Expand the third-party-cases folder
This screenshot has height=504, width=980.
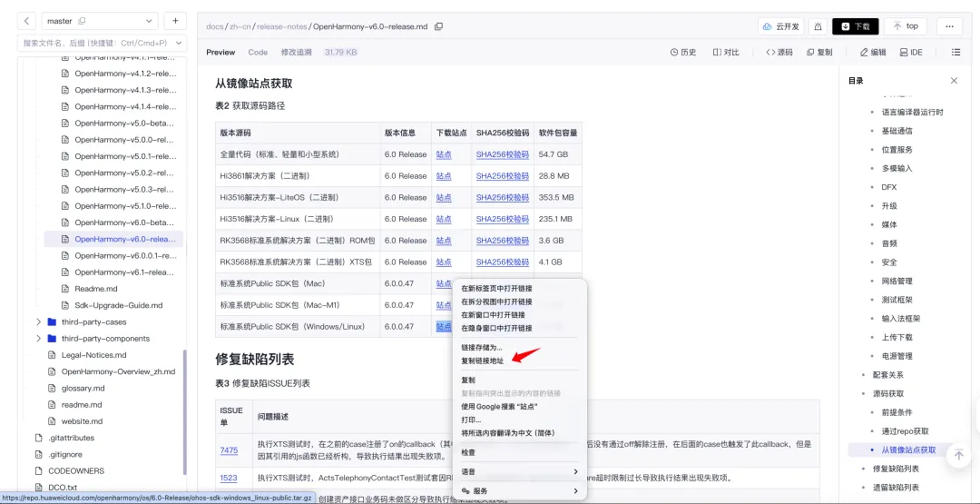tap(39, 322)
